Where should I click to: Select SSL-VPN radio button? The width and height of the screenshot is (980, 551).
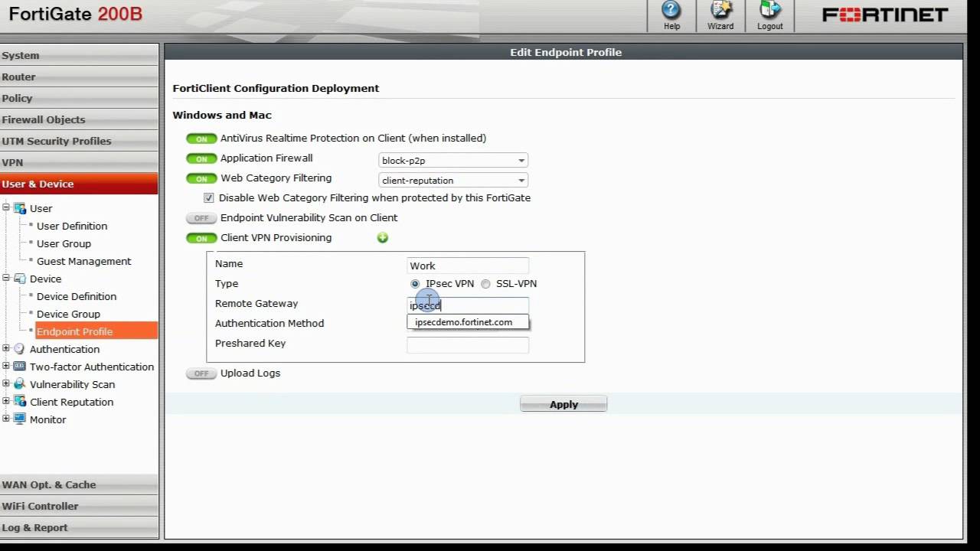click(x=485, y=284)
